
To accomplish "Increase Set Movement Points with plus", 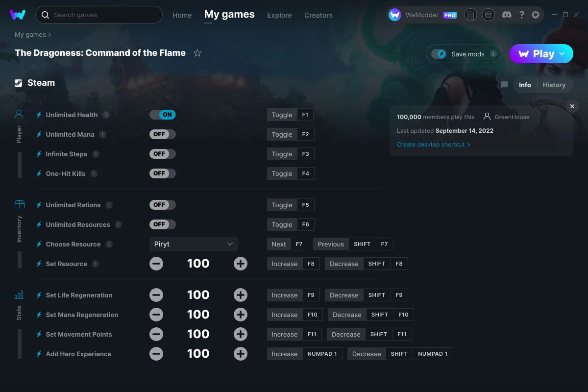I will point(241,334).
